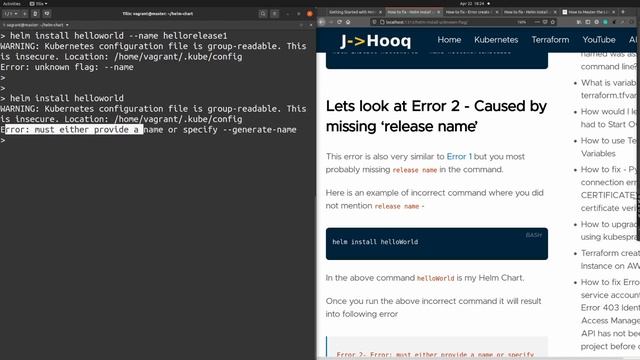
Task: Open sidebar link How to use Terraform Variables
Action: coord(608,147)
